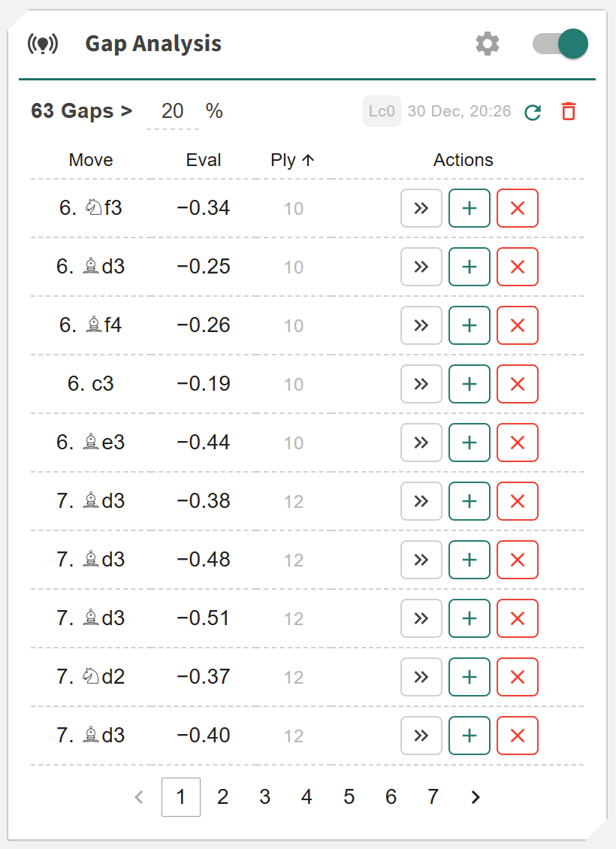616x849 pixels.
Task: Add the 6. c3 move gap
Action: coord(470,384)
